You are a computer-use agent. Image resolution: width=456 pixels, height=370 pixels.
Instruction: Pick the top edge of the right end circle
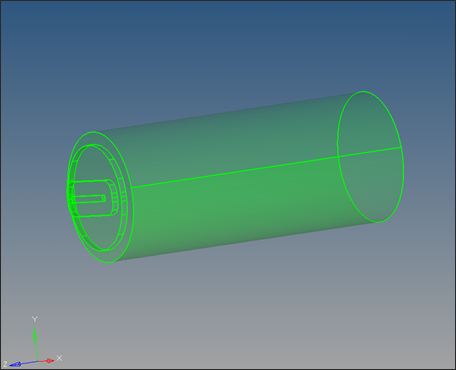[363, 91]
